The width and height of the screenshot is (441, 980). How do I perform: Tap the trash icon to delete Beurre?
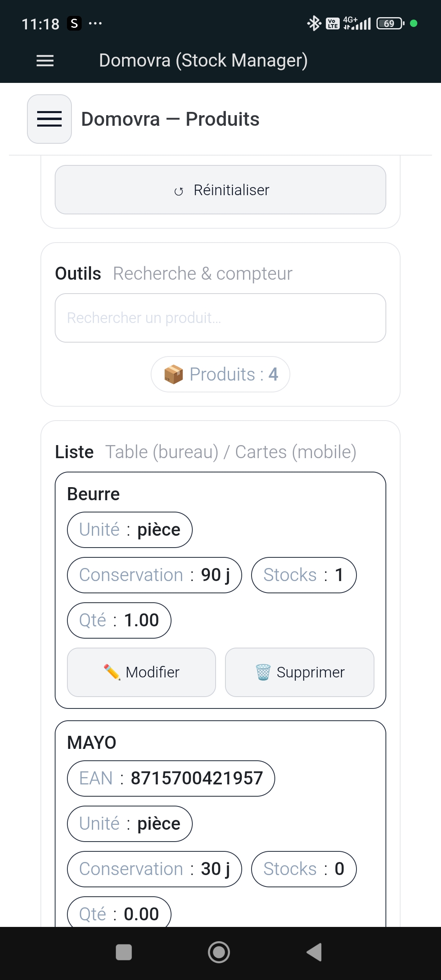coord(263,672)
